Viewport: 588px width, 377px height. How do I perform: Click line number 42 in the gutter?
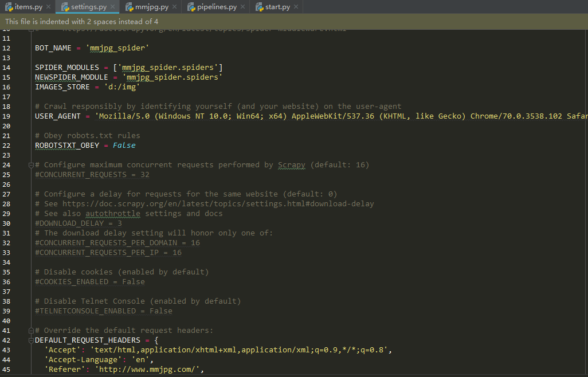pos(6,341)
